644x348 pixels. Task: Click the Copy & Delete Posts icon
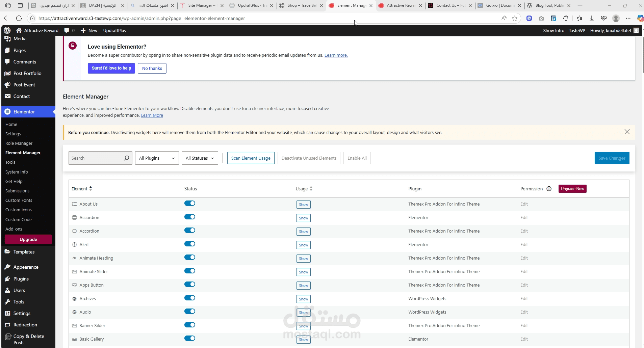point(8,337)
